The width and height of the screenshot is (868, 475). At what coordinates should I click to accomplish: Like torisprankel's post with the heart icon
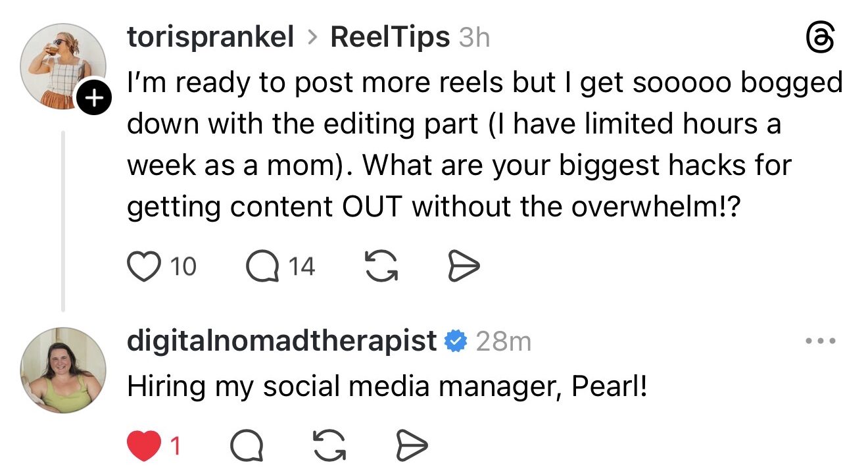tap(143, 267)
